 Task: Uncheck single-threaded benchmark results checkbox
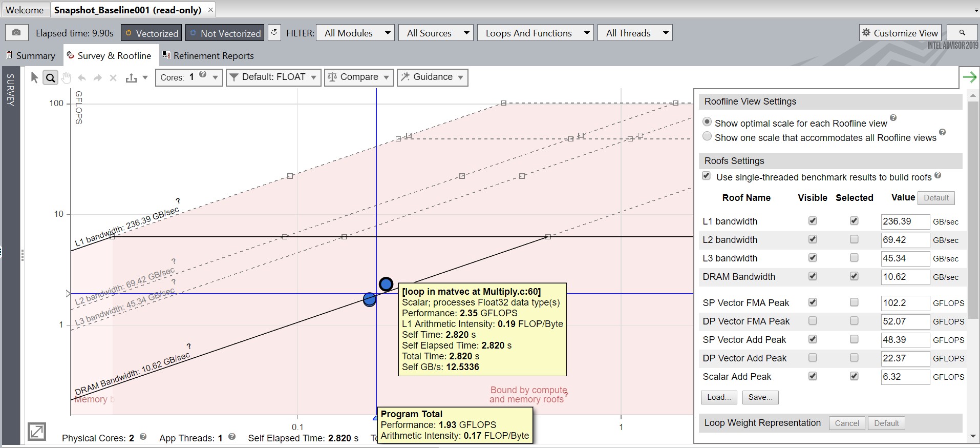pyautogui.click(x=707, y=176)
